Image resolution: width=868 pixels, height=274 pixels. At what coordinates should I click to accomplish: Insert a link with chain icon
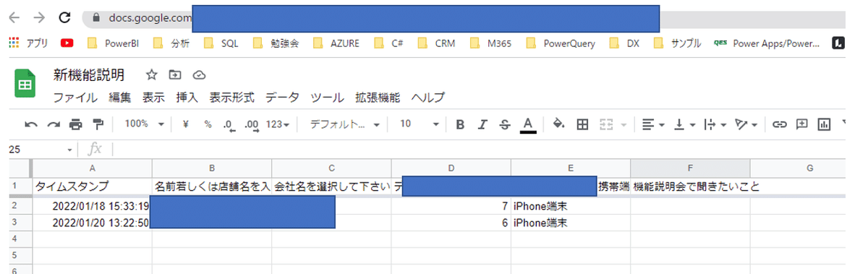pos(779,124)
